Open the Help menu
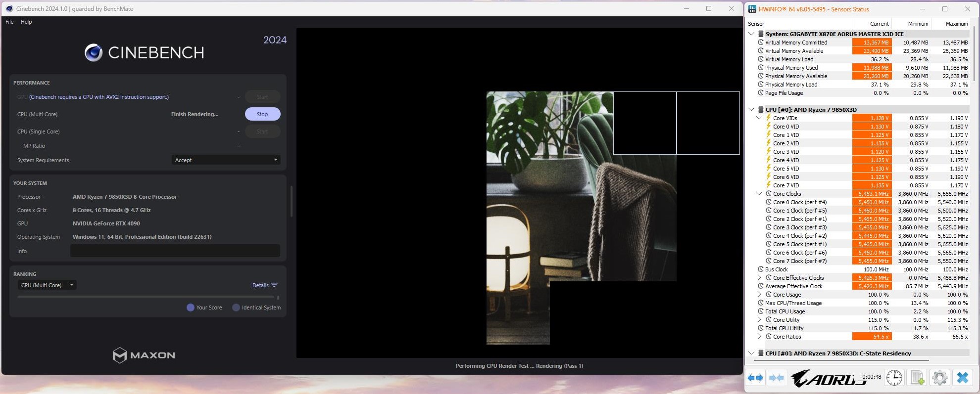The width and height of the screenshot is (980, 394). pos(26,22)
